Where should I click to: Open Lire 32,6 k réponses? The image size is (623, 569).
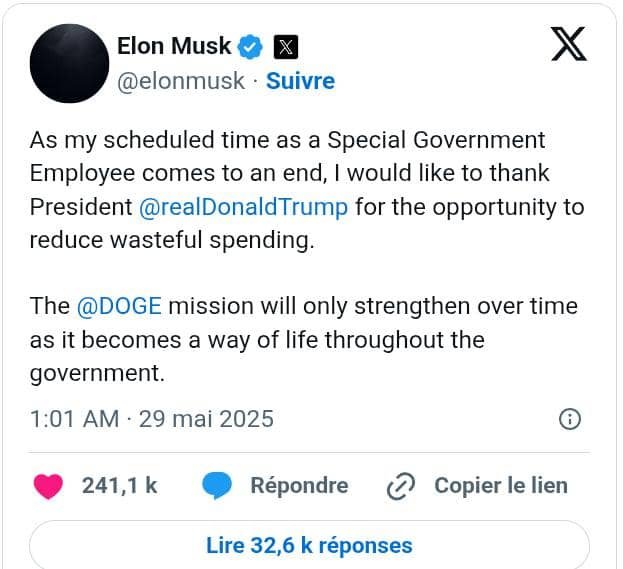(309, 546)
